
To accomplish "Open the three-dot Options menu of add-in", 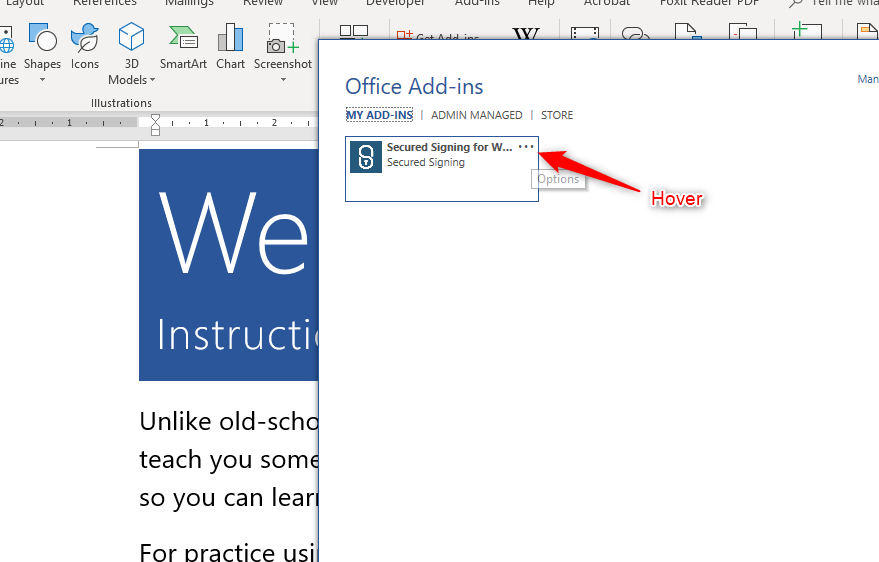I will pyautogui.click(x=526, y=147).
